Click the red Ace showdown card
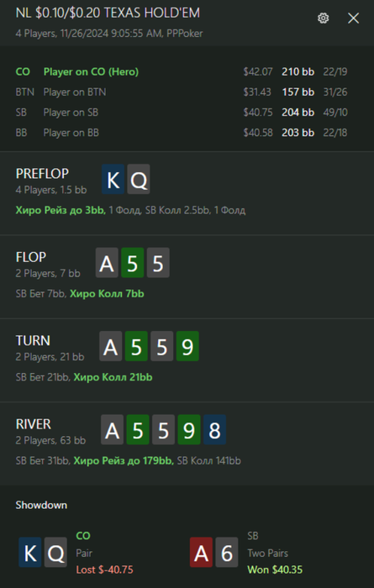374x588 pixels. click(201, 553)
